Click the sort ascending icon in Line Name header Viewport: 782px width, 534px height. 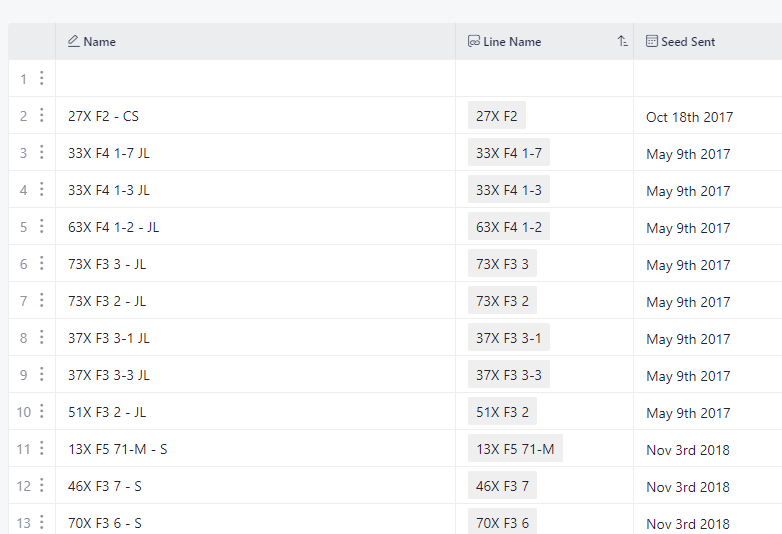pos(622,41)
